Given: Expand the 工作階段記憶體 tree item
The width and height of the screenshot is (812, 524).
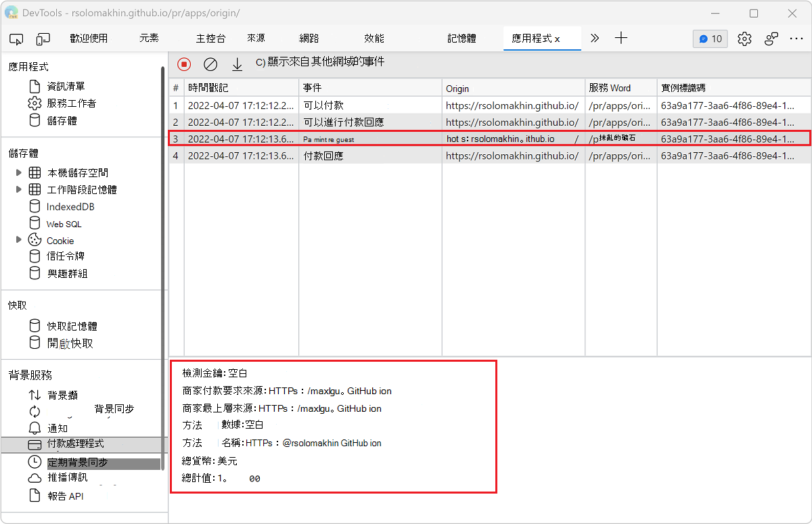Looking at the screenshot, I should tap(20, 189).
